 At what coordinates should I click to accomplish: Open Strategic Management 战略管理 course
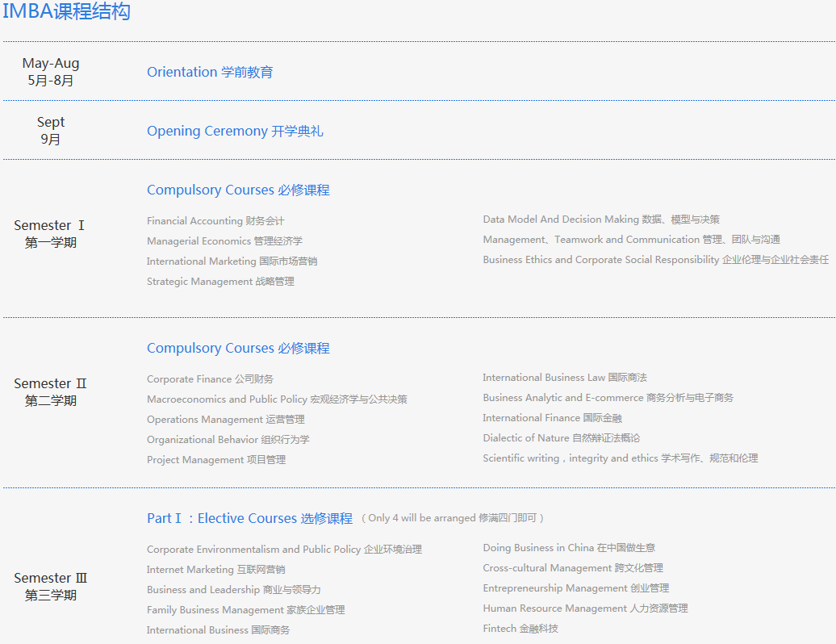[220, 281]
